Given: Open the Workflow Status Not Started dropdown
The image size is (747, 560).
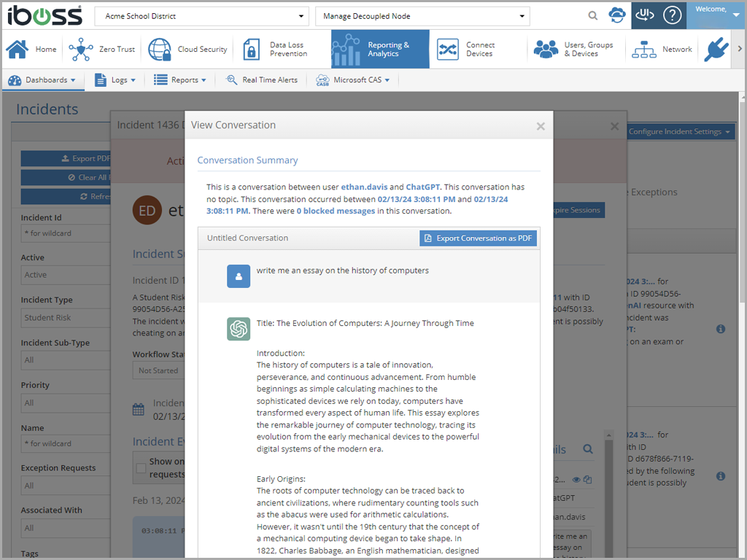Looking at the screenshot, I should 159,370.
